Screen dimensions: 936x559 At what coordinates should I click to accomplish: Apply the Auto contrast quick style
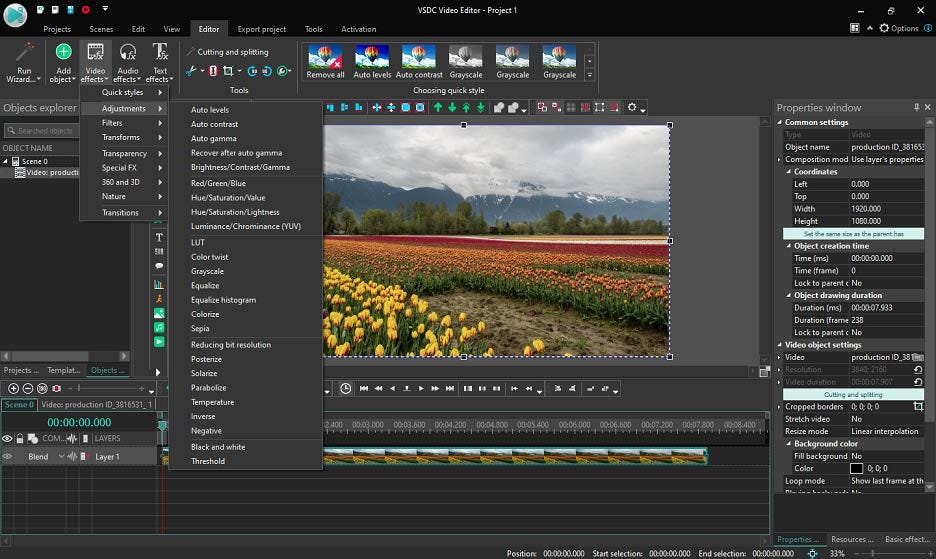pyautogui.click(x=419, y=57)
